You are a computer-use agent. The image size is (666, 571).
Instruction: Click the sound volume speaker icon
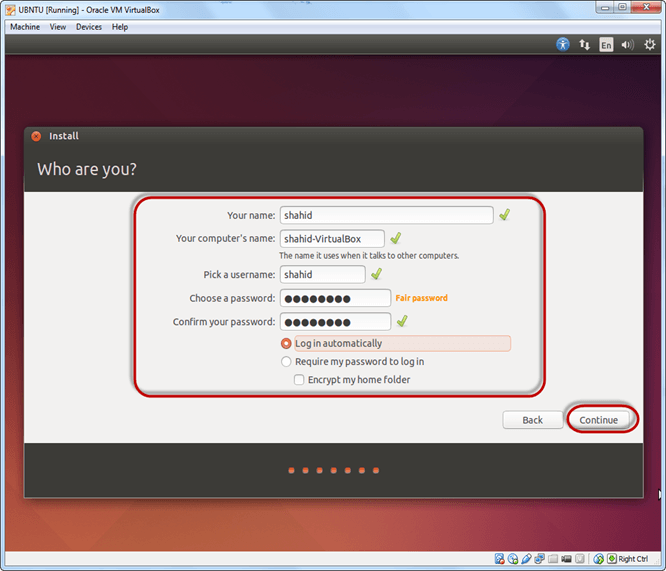[628, 45]
